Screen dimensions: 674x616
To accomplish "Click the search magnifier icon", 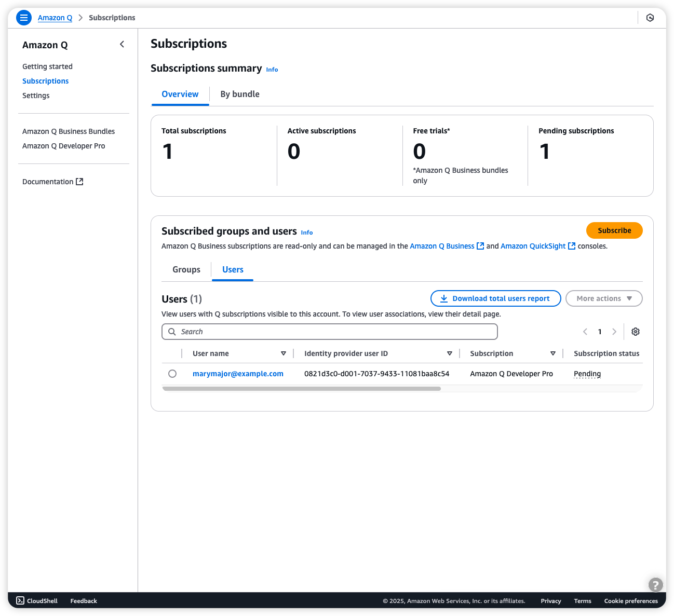I will pyautogui.click(x=172, y=332).
